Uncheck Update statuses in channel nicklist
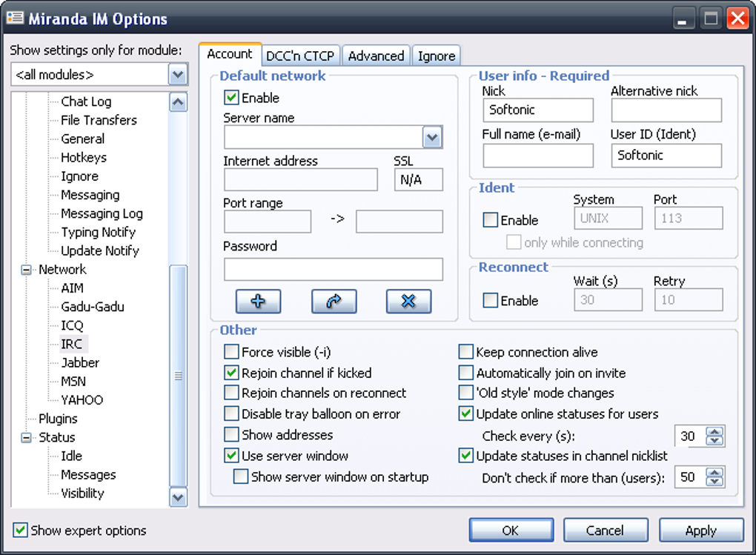This screenshot has height=555, width=756. pos(465,456)
